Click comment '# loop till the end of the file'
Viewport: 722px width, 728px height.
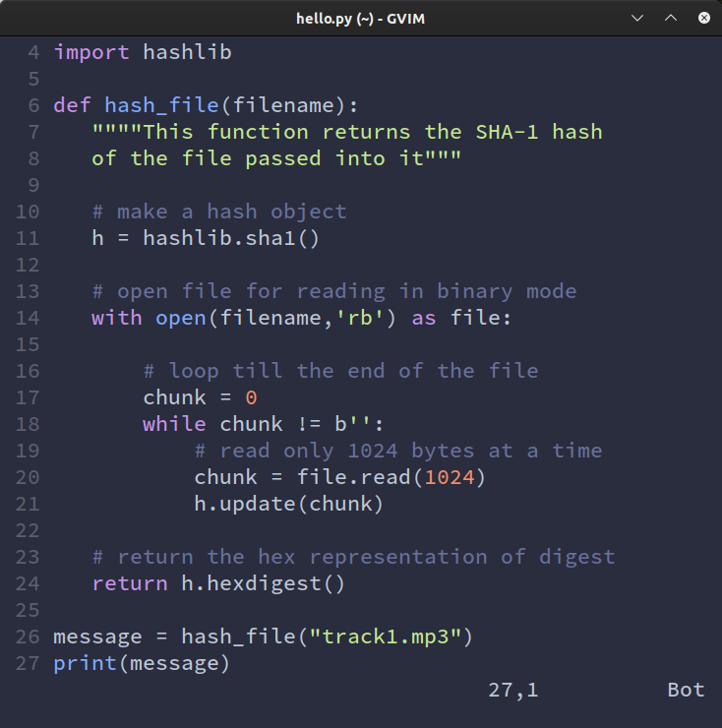pos(340,371)
